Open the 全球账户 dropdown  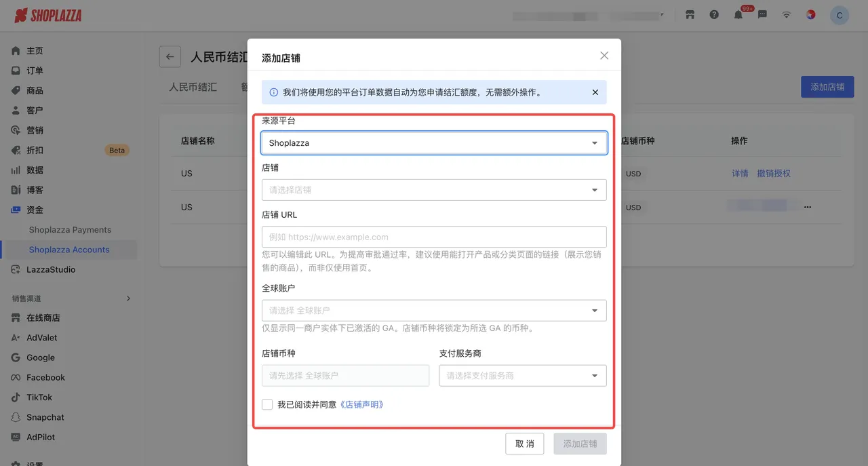434,310
